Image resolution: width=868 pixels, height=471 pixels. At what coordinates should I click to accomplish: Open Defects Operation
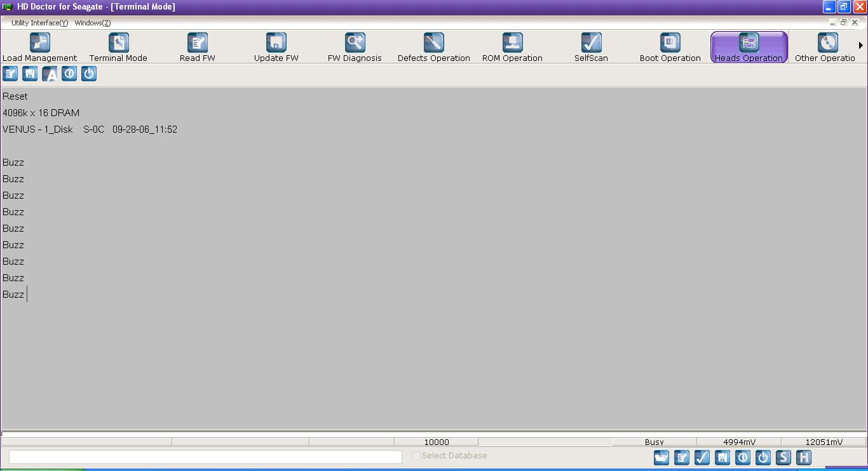(x=433, y=48)
